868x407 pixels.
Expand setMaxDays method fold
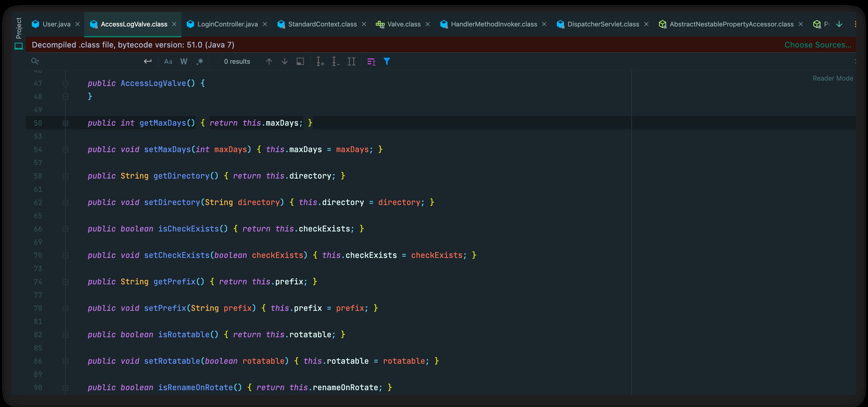(x=65, y=149)
